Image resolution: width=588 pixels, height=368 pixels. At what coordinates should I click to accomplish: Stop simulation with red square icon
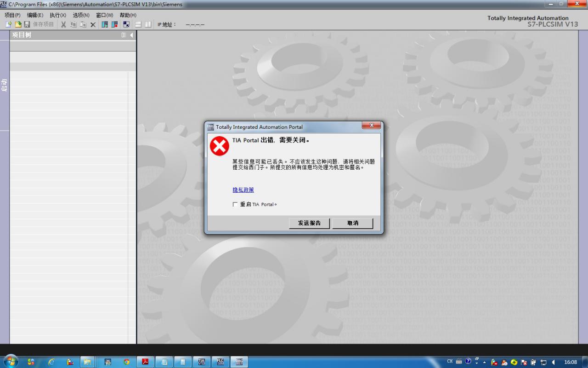(x=114, y=24)
